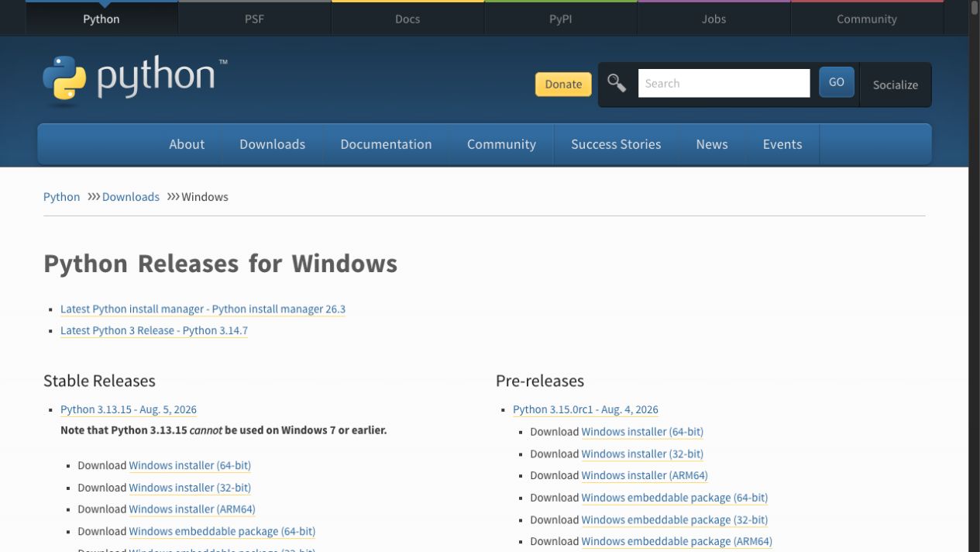
Task: Download pre-release Windows installer (64-bit)
Action: [642, 432]
